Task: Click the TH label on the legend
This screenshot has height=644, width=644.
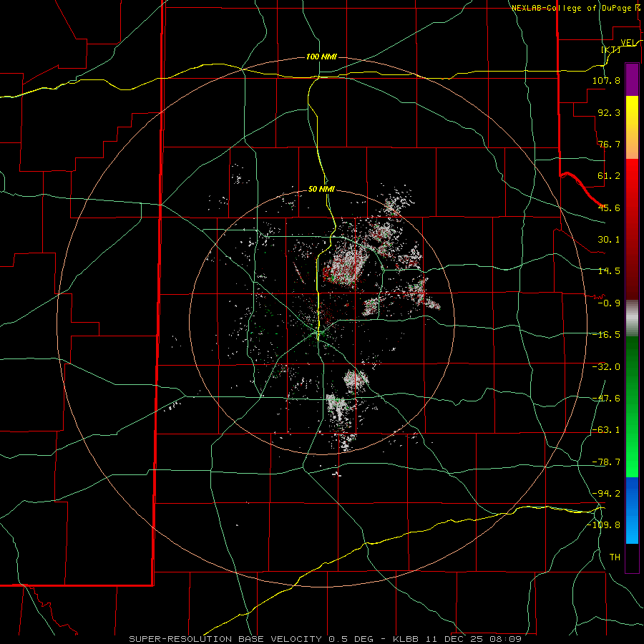Action: coord(615,557)
